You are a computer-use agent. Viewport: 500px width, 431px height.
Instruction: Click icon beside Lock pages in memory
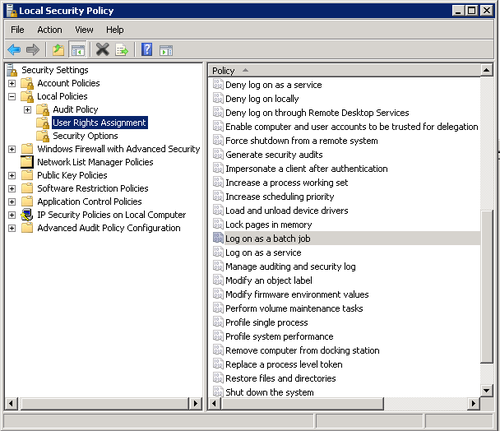point(218,224)
